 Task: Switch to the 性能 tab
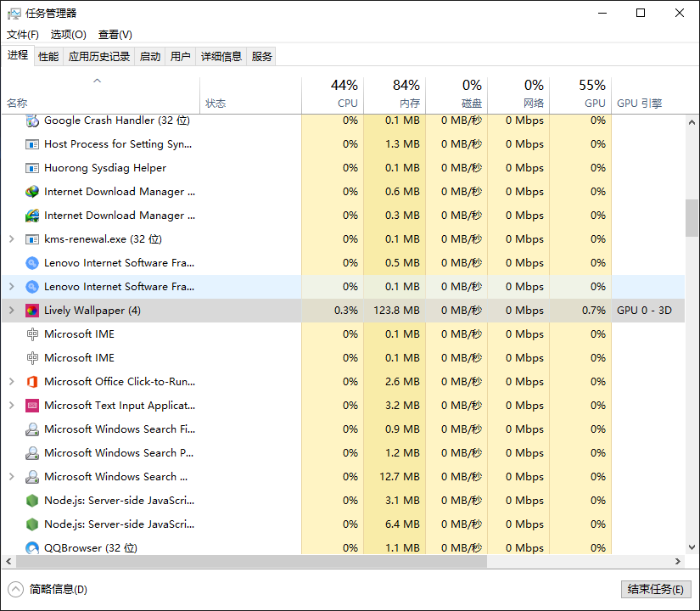pyautogui.click(x=48, y=57)
